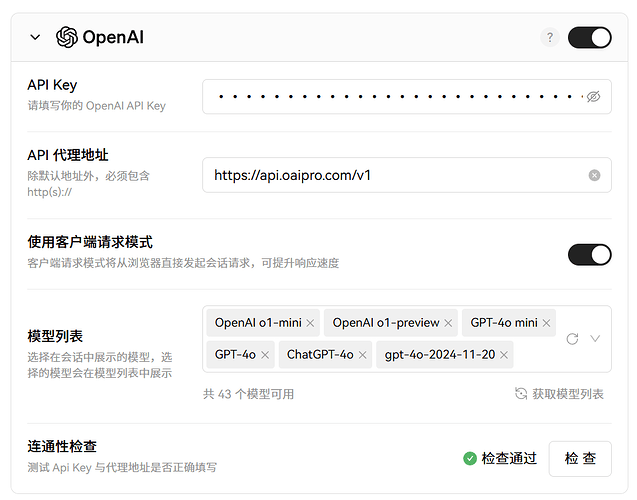Screen dimensions: 637x500
Task: Click the 检查通过 status text
Action: coord(509,459)
